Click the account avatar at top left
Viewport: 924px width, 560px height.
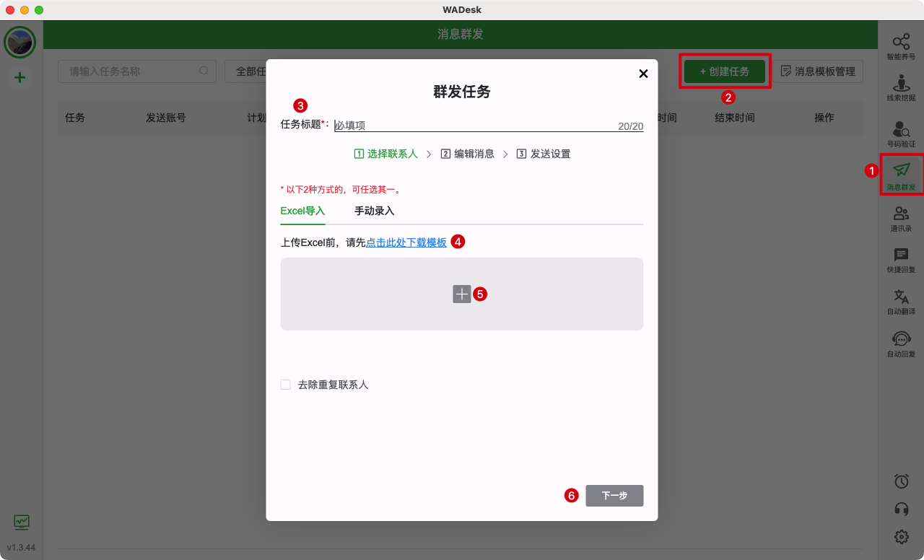tap(20, 43)
